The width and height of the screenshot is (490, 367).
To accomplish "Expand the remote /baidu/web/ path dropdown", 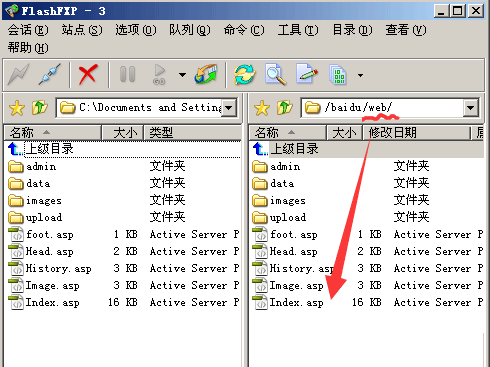I will (x=471, y=108).
